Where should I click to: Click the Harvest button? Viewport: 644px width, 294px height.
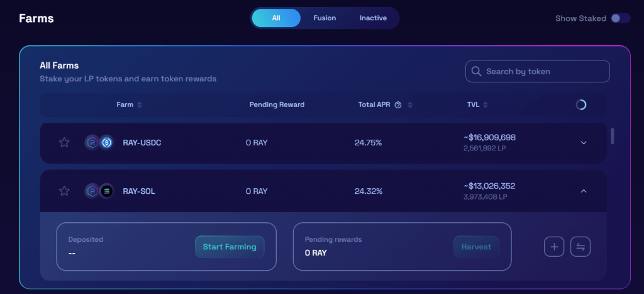pos(477,247)
